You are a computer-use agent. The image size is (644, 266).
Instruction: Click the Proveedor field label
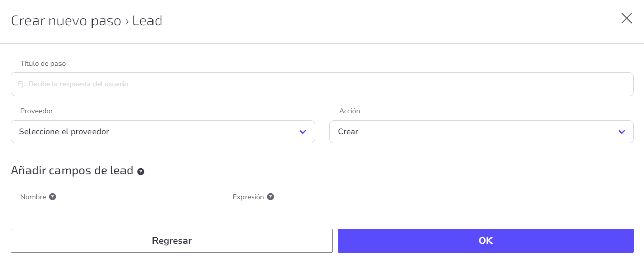37,111
